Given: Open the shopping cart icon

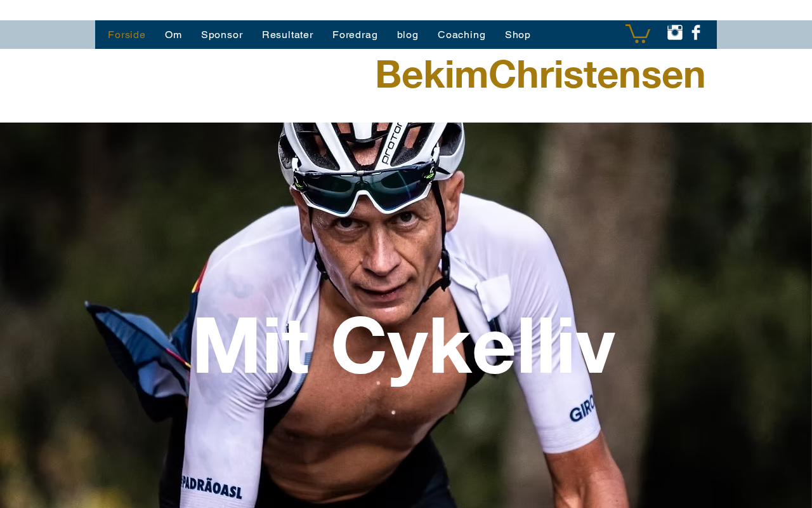Looking at the screenshot, I should (x=638, y=33).
